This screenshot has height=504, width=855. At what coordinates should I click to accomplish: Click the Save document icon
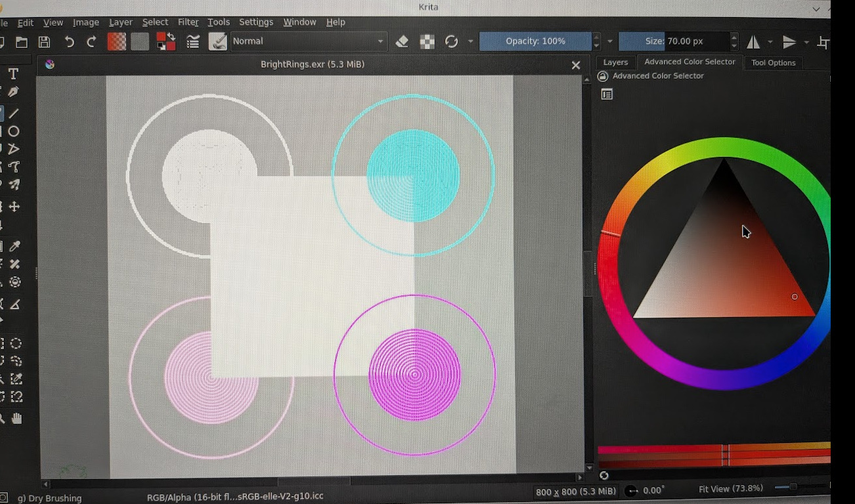pyautogui.click(x=44, y=42)
